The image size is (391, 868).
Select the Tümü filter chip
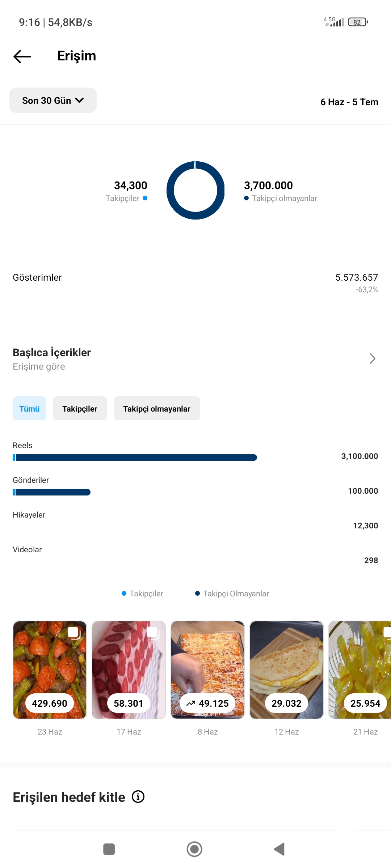(x=29, y=408)
